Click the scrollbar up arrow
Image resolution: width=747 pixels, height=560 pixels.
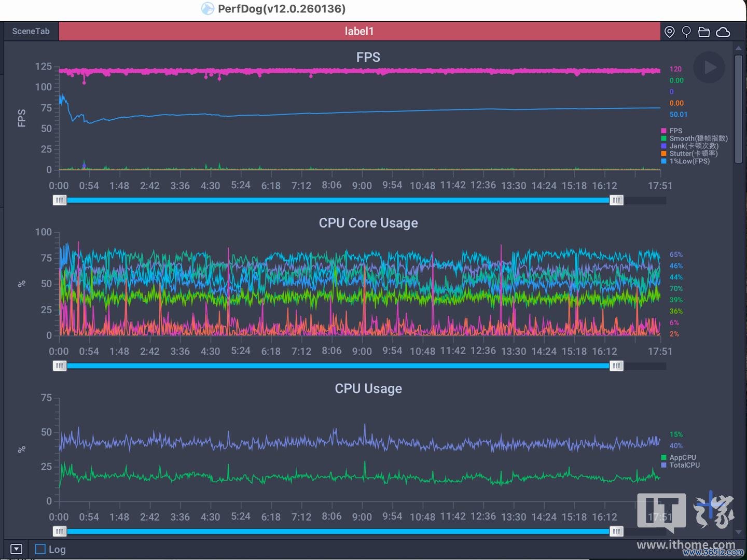(x=739, y=48)
